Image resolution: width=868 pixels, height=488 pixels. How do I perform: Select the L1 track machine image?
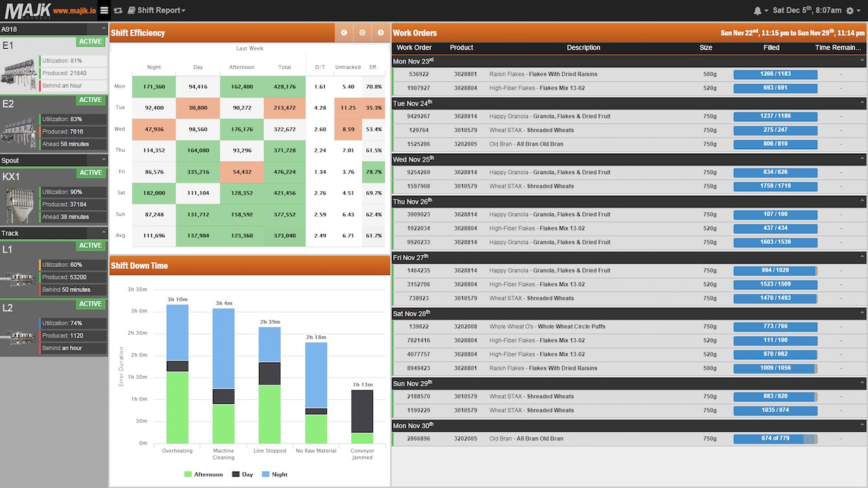point(19,277)
